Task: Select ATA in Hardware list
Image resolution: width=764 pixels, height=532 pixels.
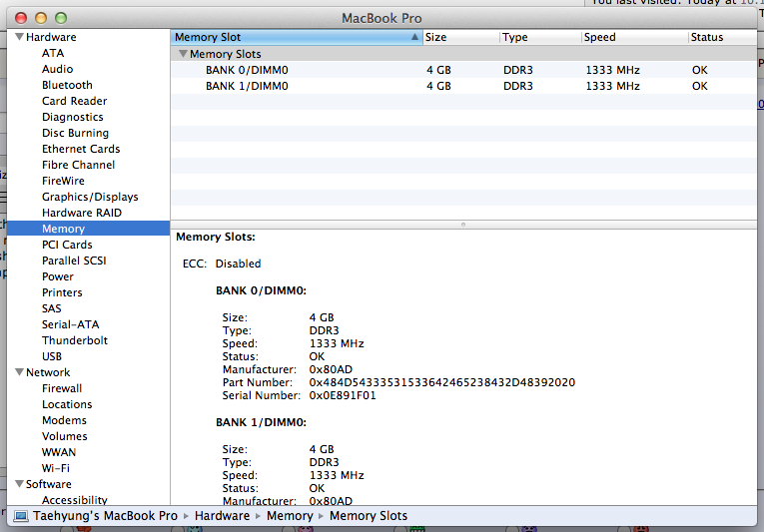Action: pos(53,53)
